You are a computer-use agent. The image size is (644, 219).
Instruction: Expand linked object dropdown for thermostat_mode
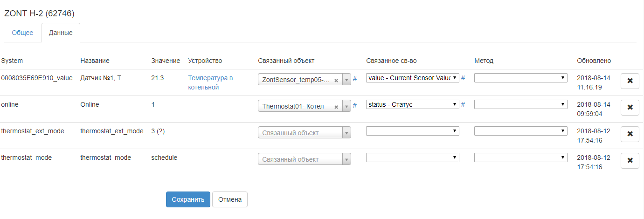304,159
